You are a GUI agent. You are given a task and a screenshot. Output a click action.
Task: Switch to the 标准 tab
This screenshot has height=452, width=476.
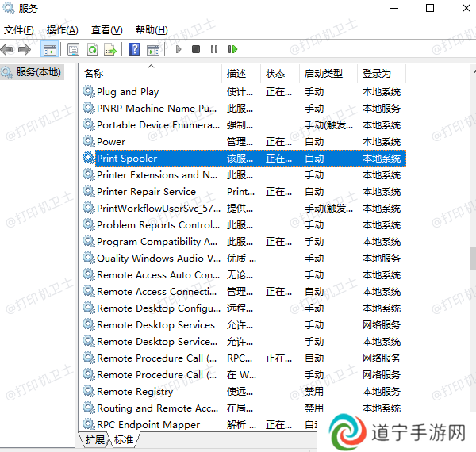tap(123, 439)
